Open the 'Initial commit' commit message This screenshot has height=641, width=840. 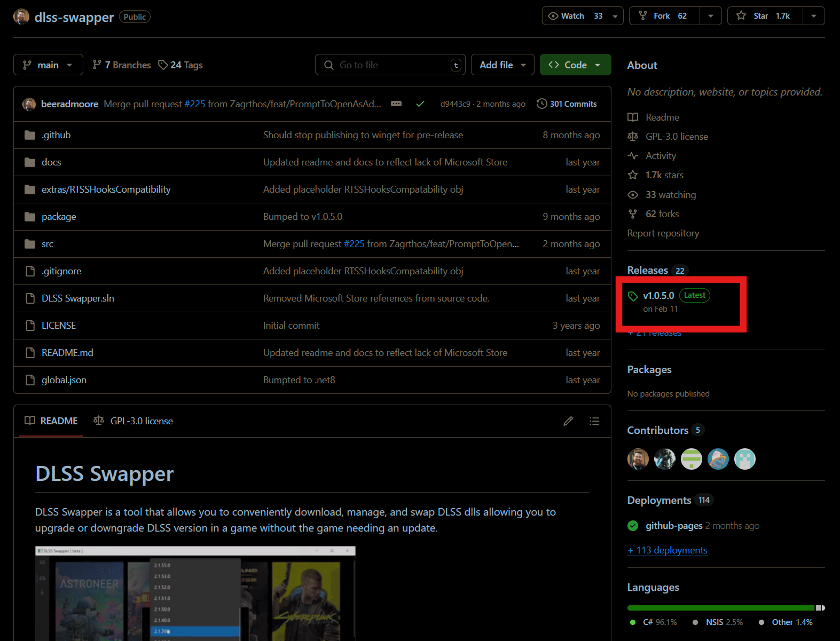coord(291,326)
